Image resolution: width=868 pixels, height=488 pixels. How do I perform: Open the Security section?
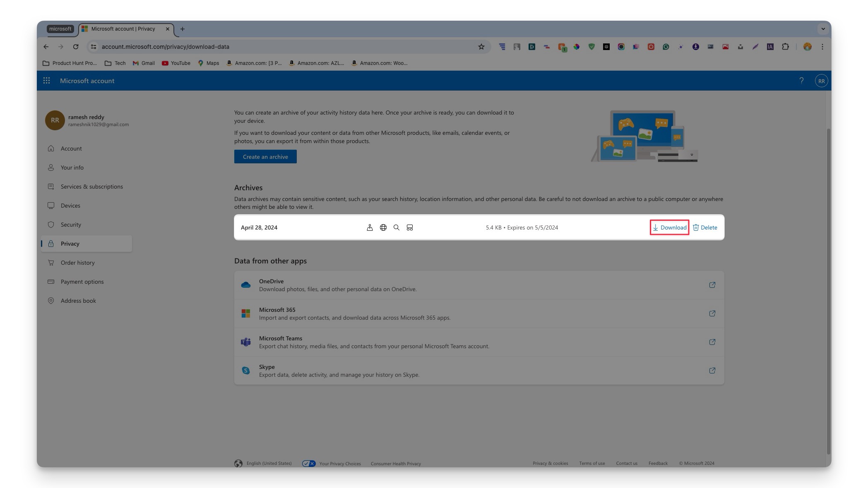tap(86, 225)
